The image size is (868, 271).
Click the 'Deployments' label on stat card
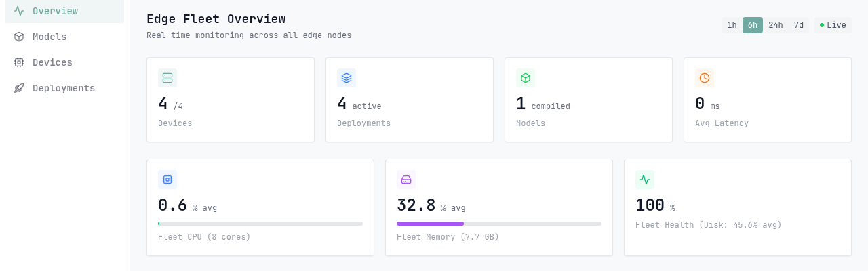click(x=363, y=123)
